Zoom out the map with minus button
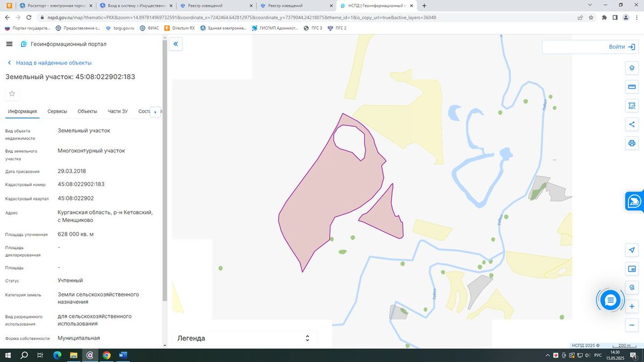Image resolution: width=644 pixels, height=362 pixels. click(x=632, y=325)
